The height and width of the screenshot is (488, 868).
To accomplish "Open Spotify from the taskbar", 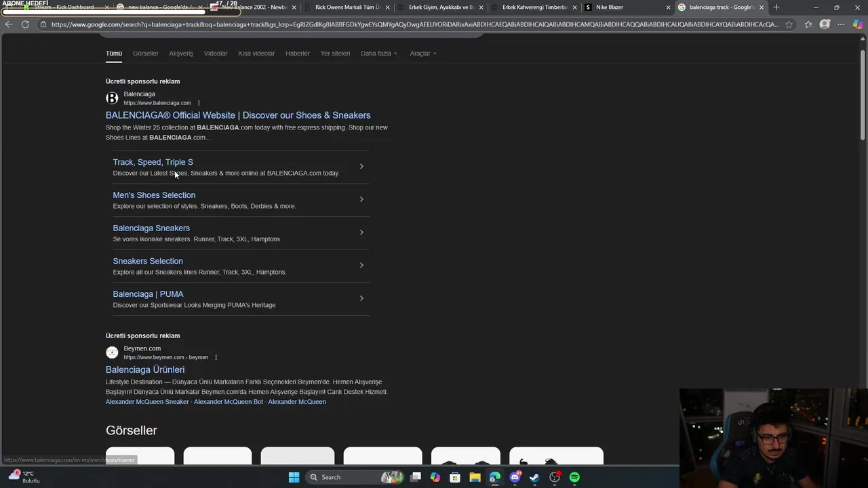I will [x=574, y=477].
